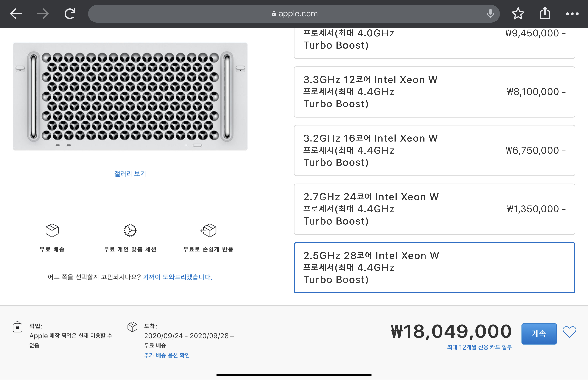Tap the microphone voice search icon
Screen dimensions: 588x380
pos(490,14)
